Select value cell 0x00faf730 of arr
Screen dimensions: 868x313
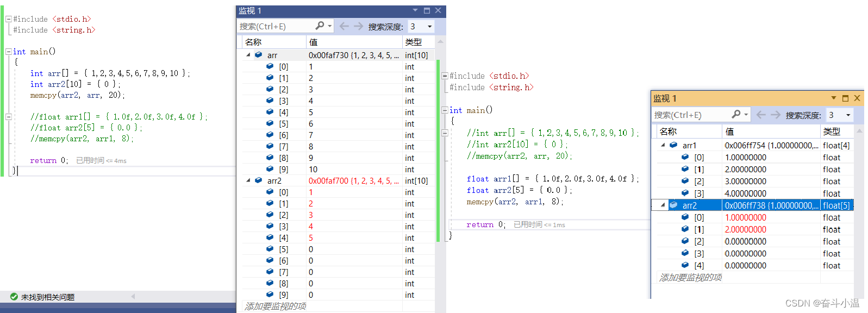[x=354, y=55]
